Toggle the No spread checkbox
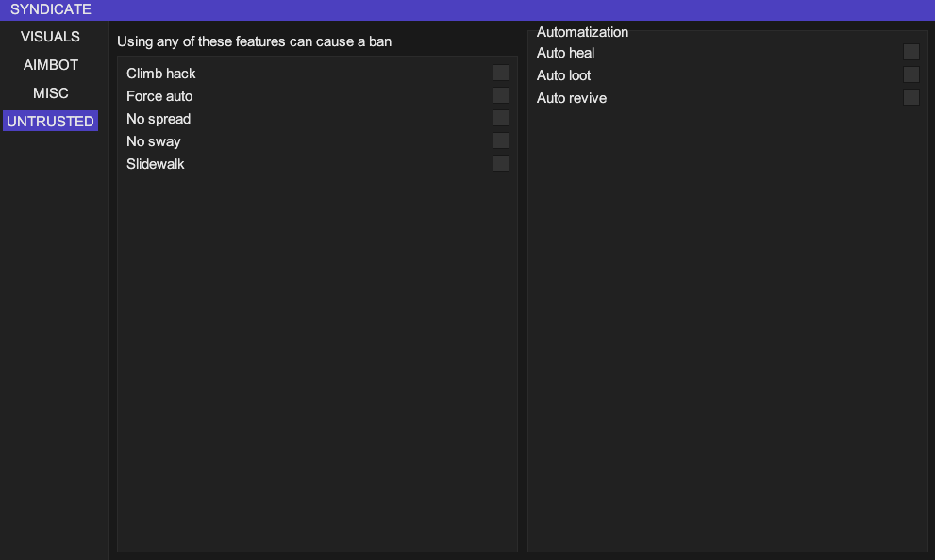The width and height of the screenshot is (935, 560). pyautogui.click(x=501, y=118)
